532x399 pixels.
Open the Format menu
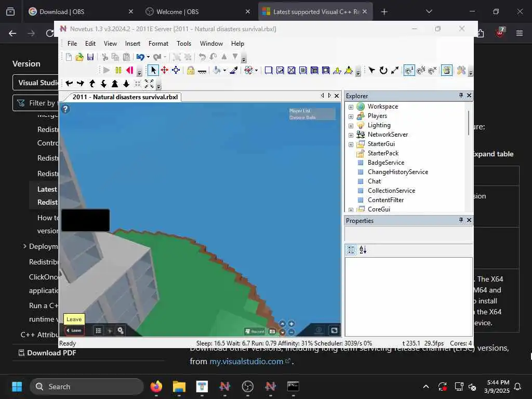coord(158,44)
